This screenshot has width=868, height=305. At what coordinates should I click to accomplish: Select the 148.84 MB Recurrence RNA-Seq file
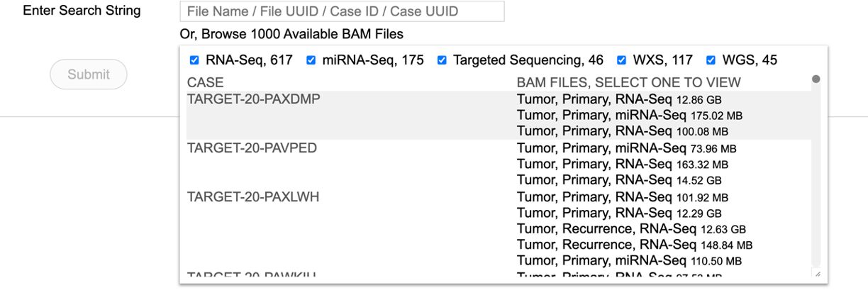(634, 245)
